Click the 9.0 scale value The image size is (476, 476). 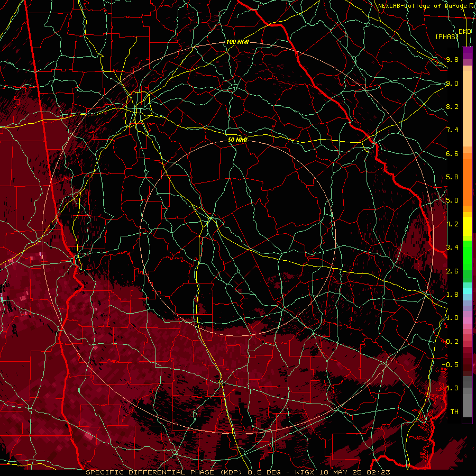click(452, 83)
